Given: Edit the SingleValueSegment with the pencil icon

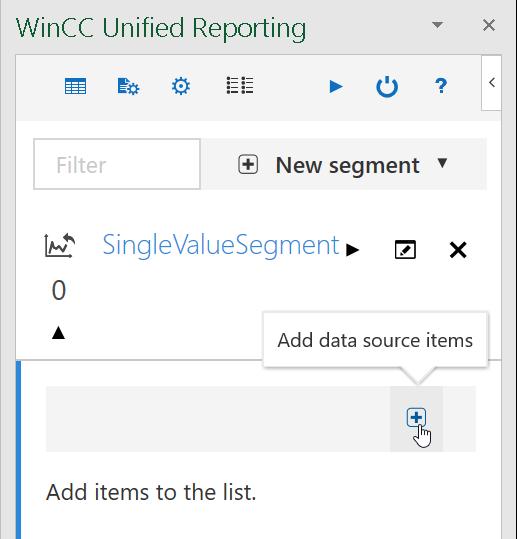Looking at the screenshot, I should (x=405, y=250).
